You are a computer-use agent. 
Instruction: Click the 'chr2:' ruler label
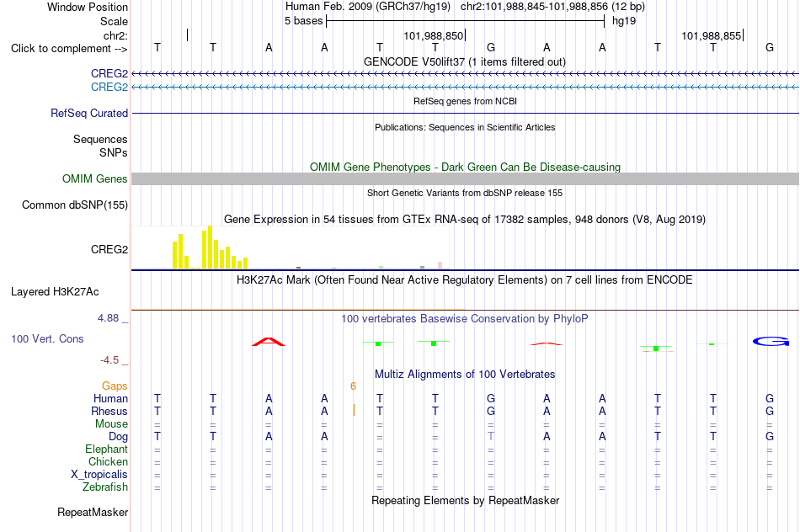pyautogui.click(x=115, y=35)
